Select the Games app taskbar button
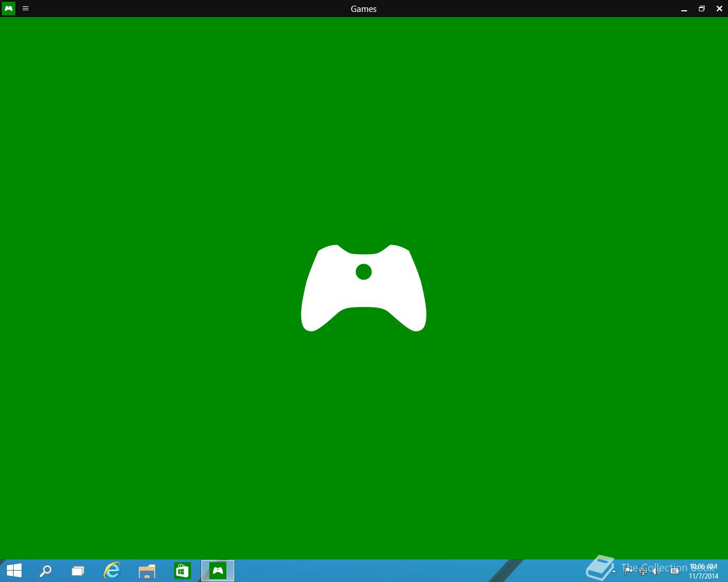728x582 pixels. (x=218, y=571)
